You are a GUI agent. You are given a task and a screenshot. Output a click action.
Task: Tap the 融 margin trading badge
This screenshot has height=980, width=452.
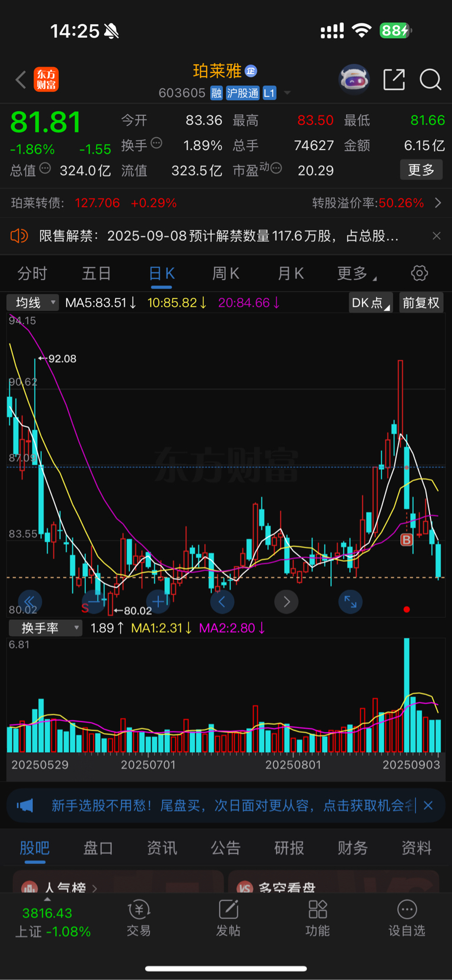tap(217, 93)
